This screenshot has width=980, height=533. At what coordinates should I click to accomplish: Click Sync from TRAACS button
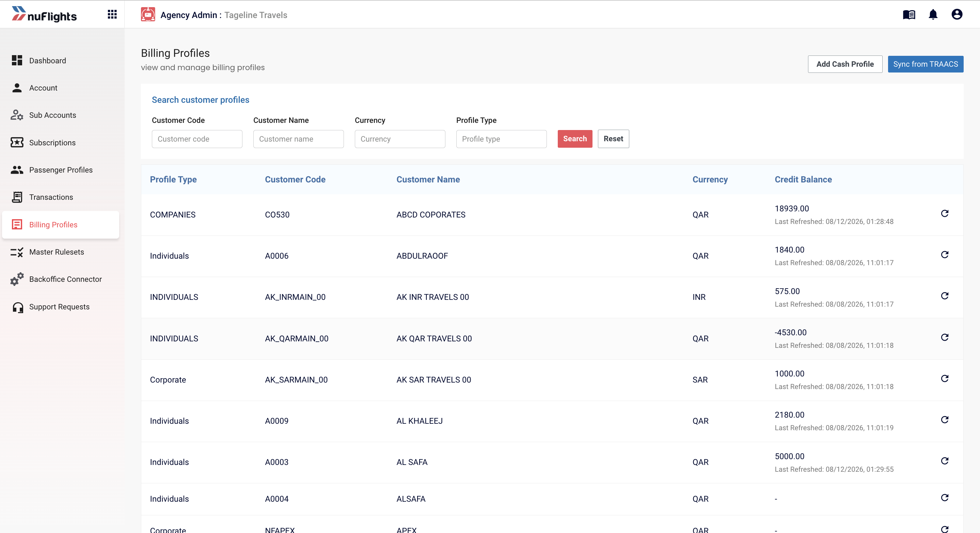(x=925, y=64)
